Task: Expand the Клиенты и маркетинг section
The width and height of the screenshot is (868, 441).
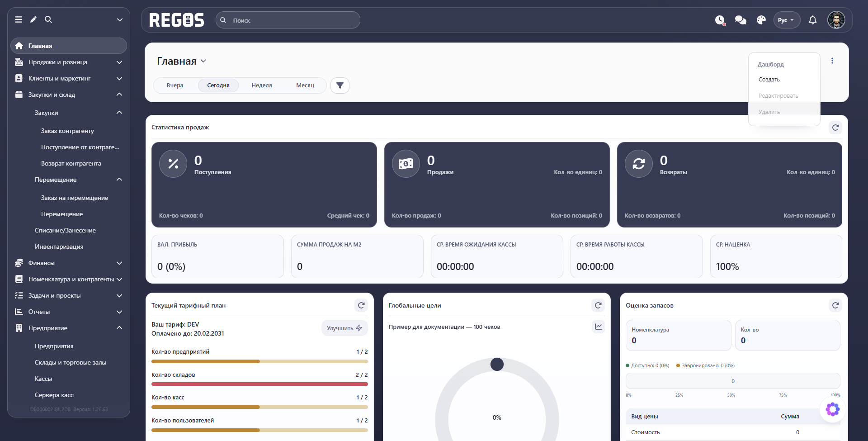Action: coord(69,78)
